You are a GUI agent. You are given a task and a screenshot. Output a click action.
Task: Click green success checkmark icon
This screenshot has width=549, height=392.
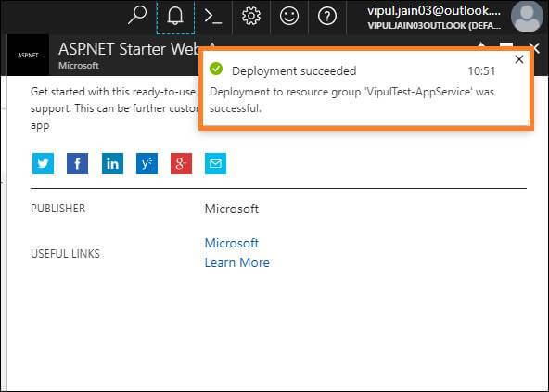tap(216, 69)
